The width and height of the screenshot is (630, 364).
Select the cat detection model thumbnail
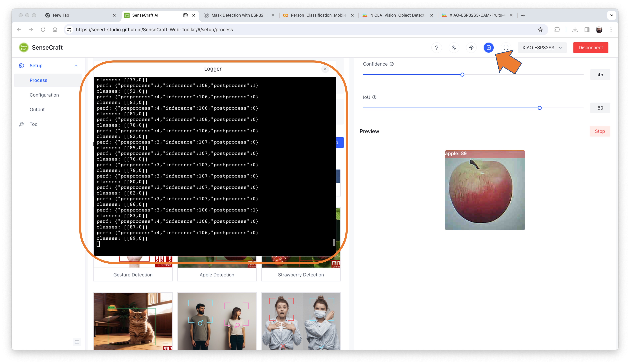[133, 321]
